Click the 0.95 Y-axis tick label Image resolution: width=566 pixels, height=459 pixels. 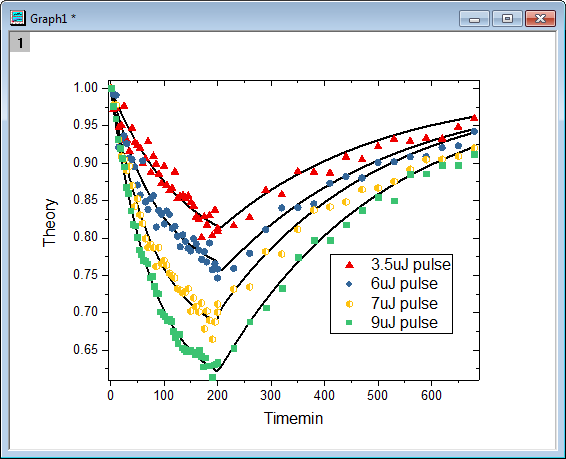[x=86, y=125]
